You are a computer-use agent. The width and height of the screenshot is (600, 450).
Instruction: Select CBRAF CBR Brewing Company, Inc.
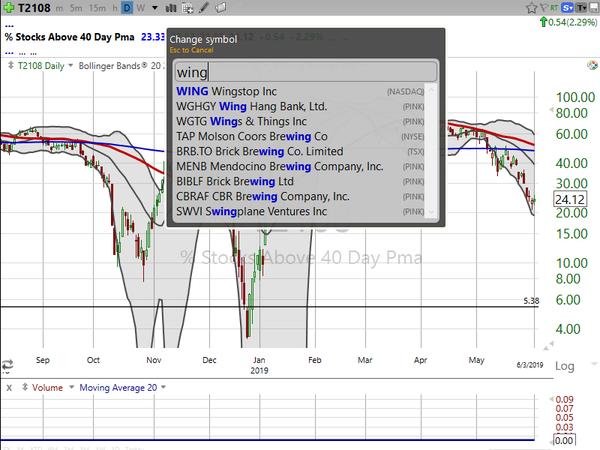pyautogui.click(x=300, y=196)
